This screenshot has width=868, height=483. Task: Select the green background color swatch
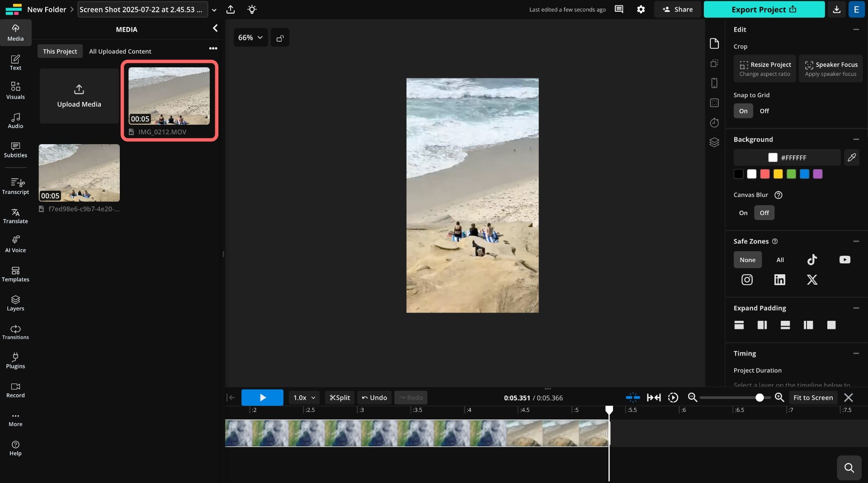point(791,174)
